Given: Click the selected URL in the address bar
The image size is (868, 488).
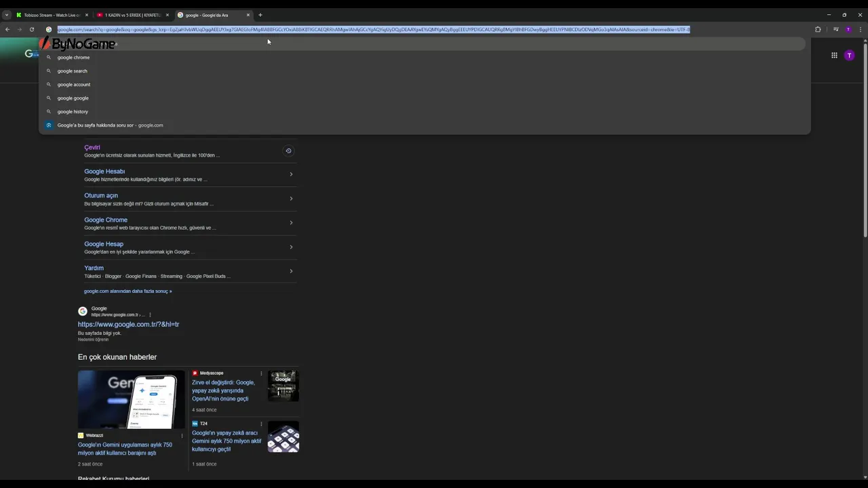Looking at the screenshot, I should point(374,29).
